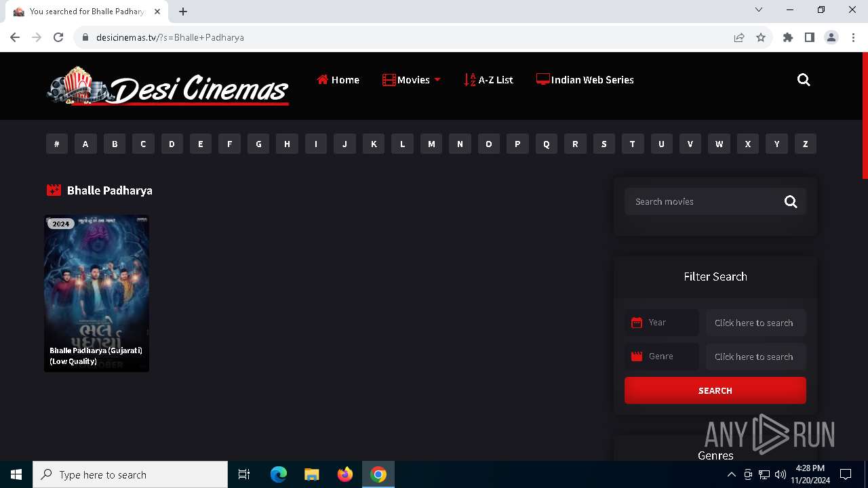This screenshot has height=488, width=868.
Task: Browse movies starting with P
Action: pos(518,144)
